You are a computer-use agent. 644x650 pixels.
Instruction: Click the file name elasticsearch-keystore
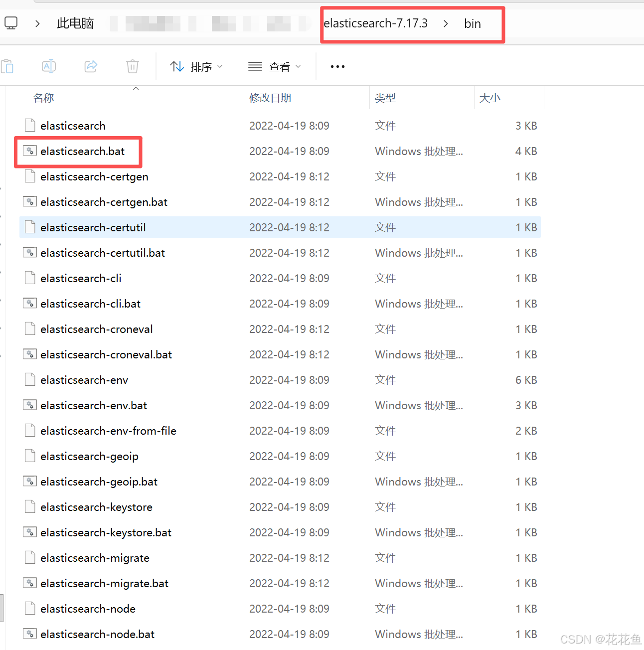tap(97, 507)
